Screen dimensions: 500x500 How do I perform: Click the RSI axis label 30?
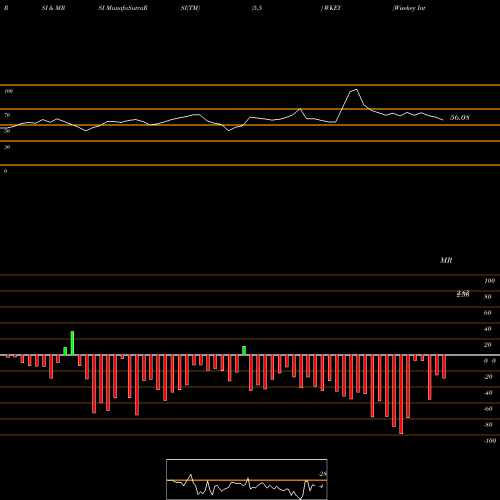(7, 147)
